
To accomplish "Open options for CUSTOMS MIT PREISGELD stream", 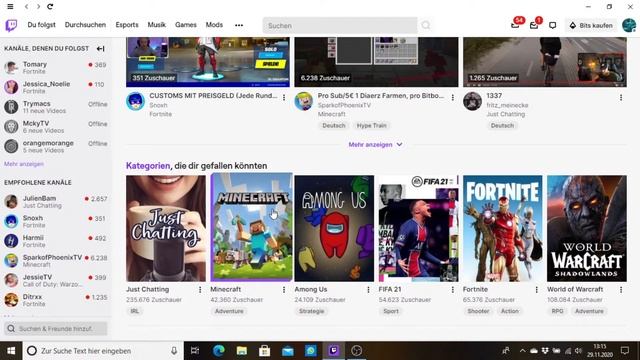I will [x=284, y=98].
